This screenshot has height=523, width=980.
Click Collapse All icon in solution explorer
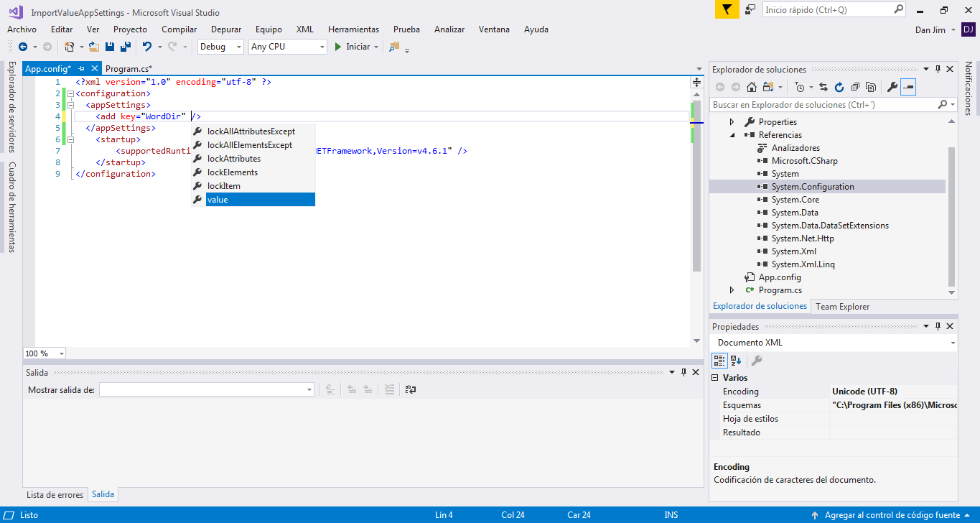[x=854, y=87]
